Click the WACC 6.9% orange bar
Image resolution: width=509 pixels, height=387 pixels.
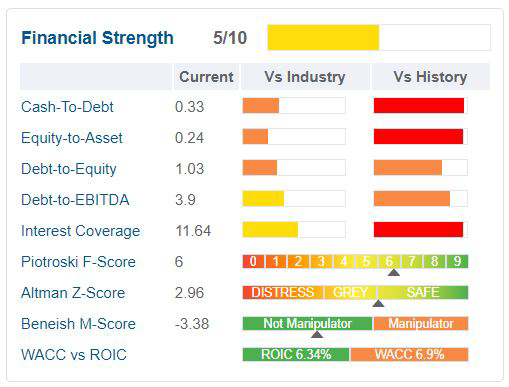(409, 354)
